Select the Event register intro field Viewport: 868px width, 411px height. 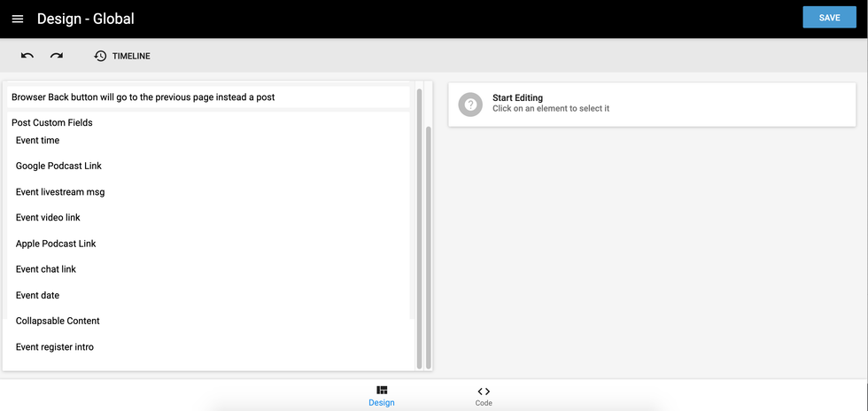pos(55,347)
